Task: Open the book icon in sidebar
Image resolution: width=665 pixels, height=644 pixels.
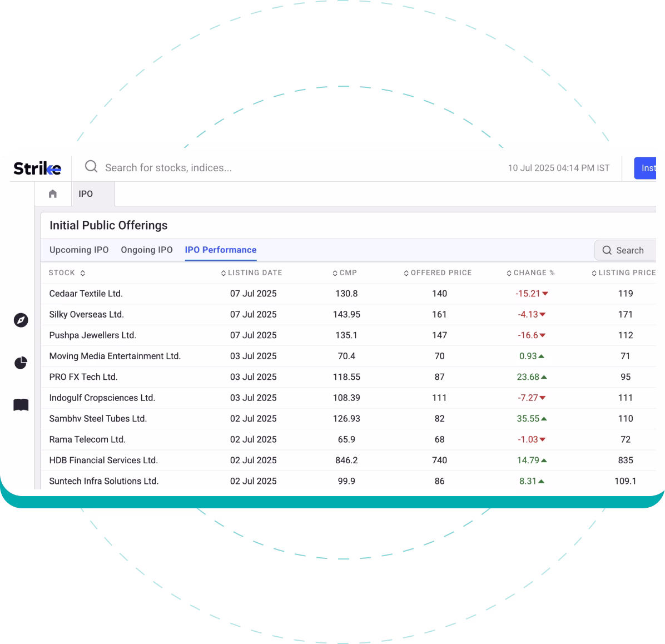Action: pyautogui.click(x=21, y=405)
